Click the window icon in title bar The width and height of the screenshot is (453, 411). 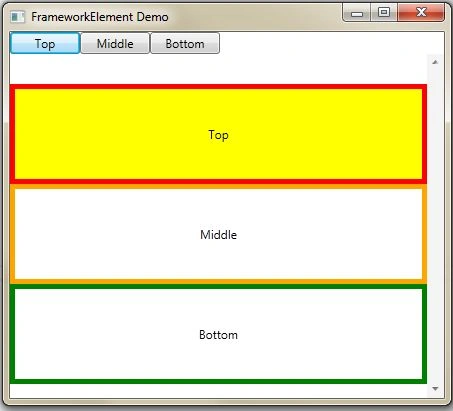click(17, 17)
